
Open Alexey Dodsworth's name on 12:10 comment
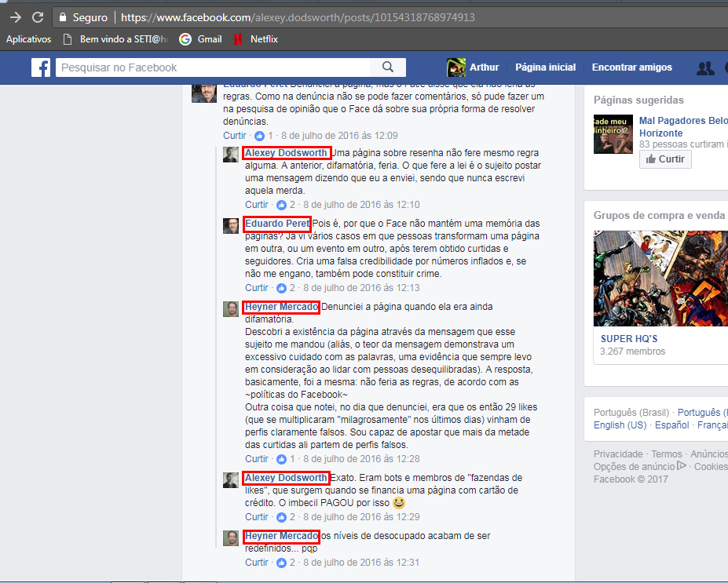(x=286, y=153)
